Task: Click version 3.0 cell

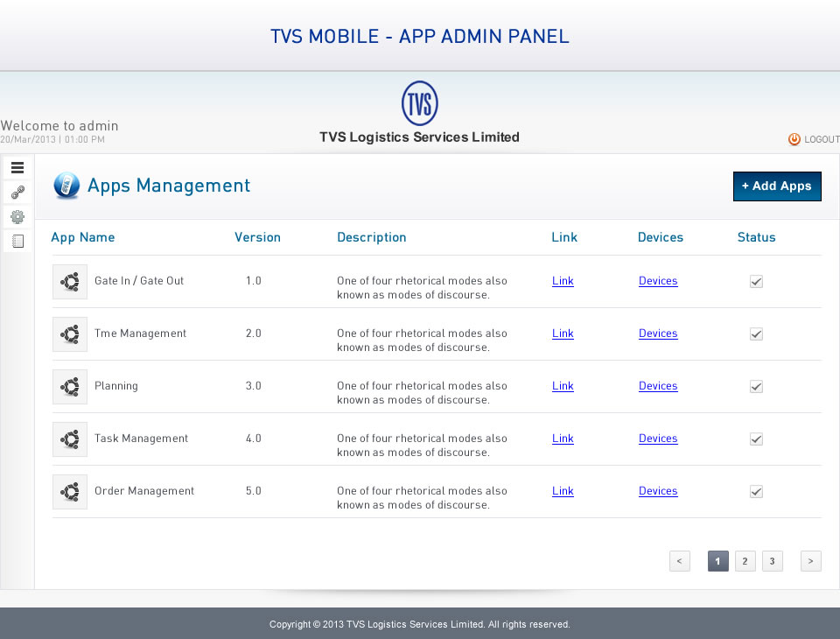Action: (254, 386)
